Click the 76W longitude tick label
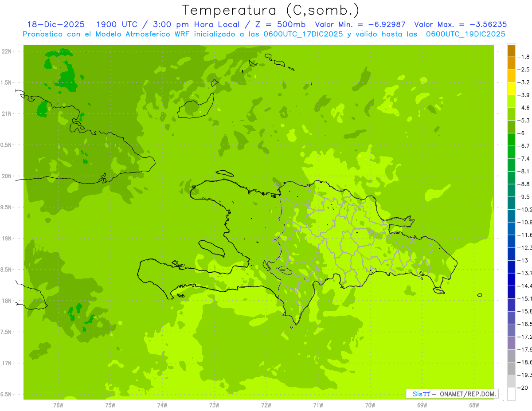The height and width of the screenshot is (411, 532). point(58,405)
